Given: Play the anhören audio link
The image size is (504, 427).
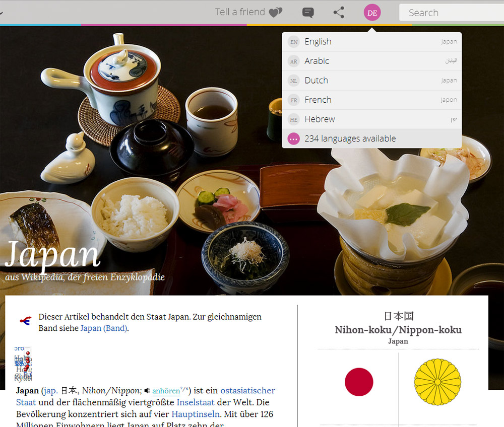Looking at the screenshot, I should point(166,391).
